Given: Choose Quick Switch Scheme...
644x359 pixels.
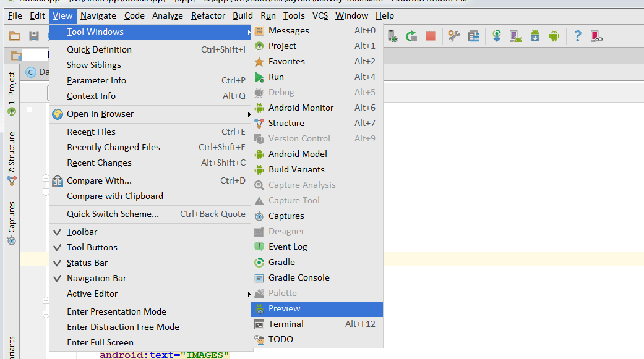Looking at the screenshot, I should (150, 214).
